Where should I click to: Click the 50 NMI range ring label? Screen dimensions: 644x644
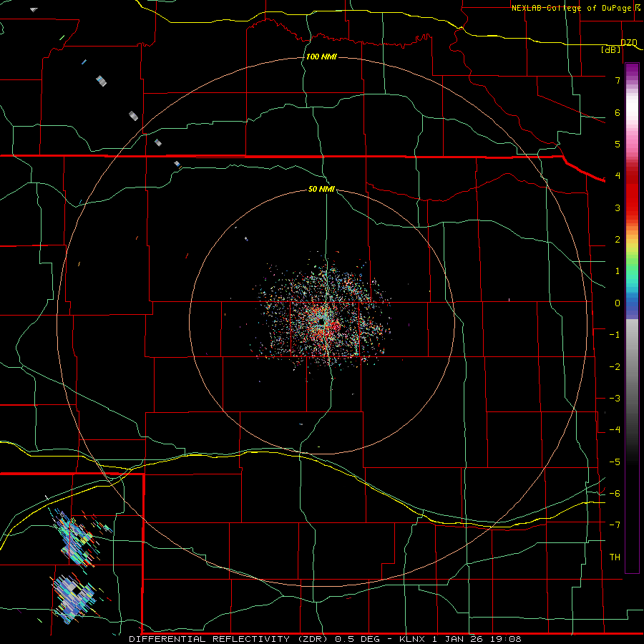321,189
